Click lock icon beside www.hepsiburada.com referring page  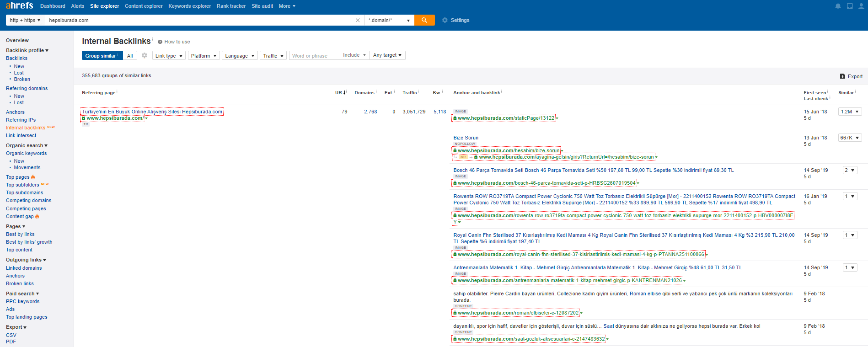pyautogui.click(x=84, y=118)
